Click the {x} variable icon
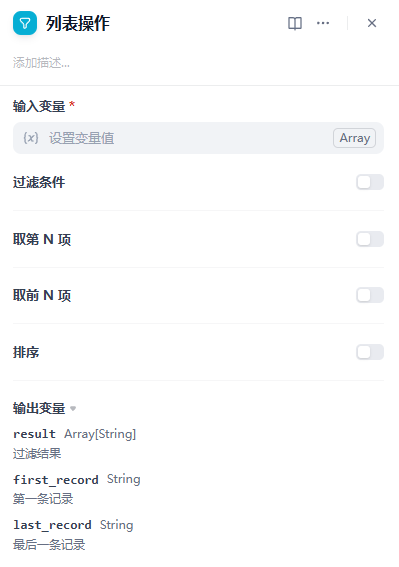The image size is (399, 567). (x=31, y=138)
